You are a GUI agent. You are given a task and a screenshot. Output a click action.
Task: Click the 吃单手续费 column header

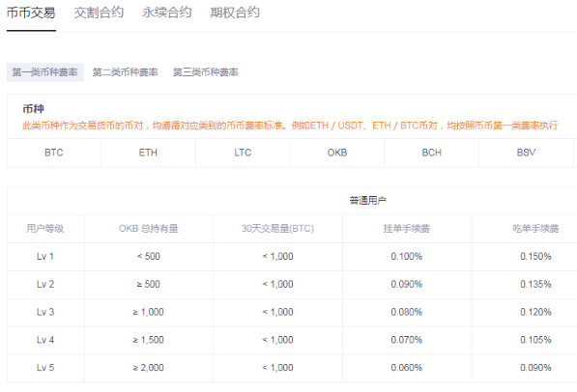tap(535, 229)
